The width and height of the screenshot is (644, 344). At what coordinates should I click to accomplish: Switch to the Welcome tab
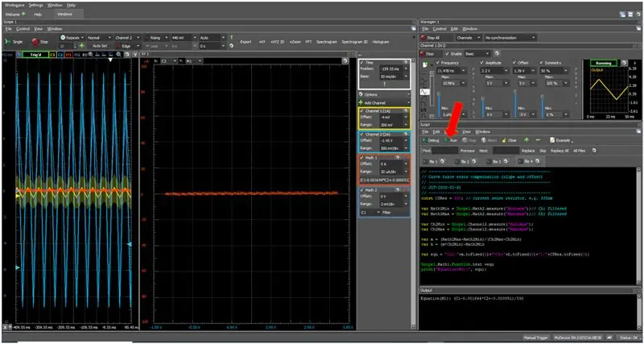point(14,14)
